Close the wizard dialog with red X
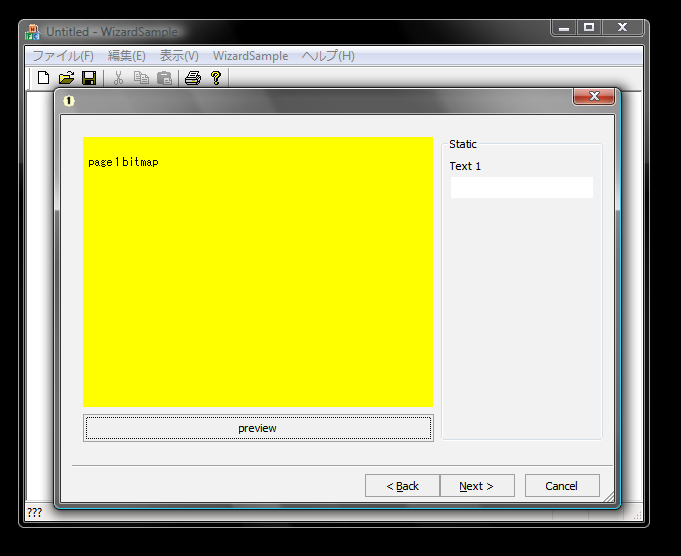 point(594,96)
